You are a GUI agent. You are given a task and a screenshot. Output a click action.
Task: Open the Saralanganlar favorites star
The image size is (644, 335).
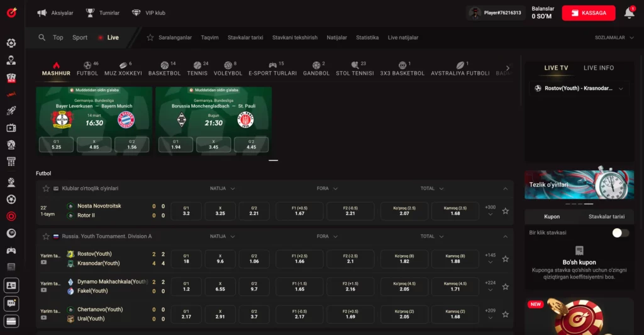point(150,37)
